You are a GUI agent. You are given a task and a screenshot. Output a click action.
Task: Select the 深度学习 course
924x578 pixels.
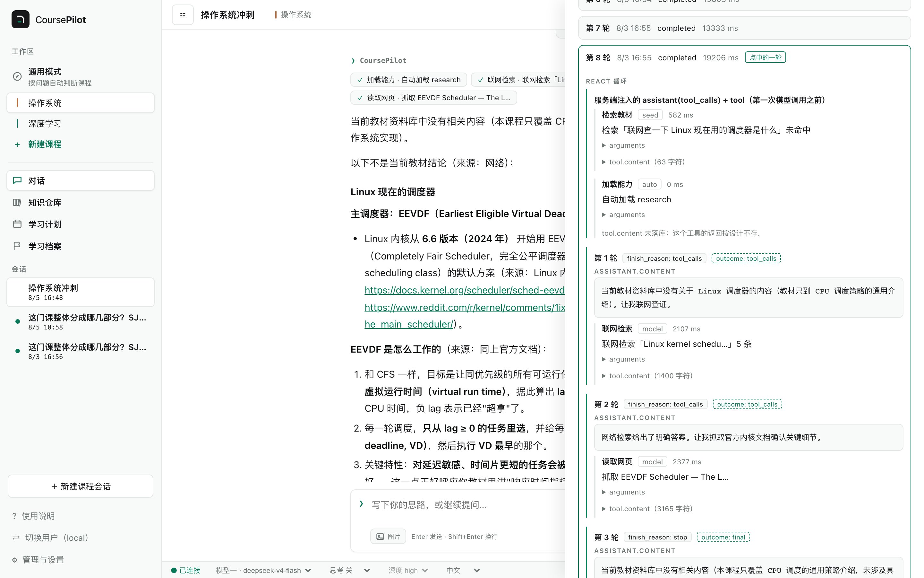tap(81, 124)
